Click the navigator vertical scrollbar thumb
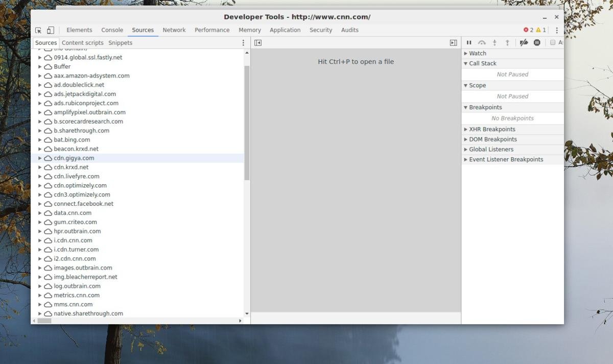Viewport: 613px width, 364px height. pos(247,123)
